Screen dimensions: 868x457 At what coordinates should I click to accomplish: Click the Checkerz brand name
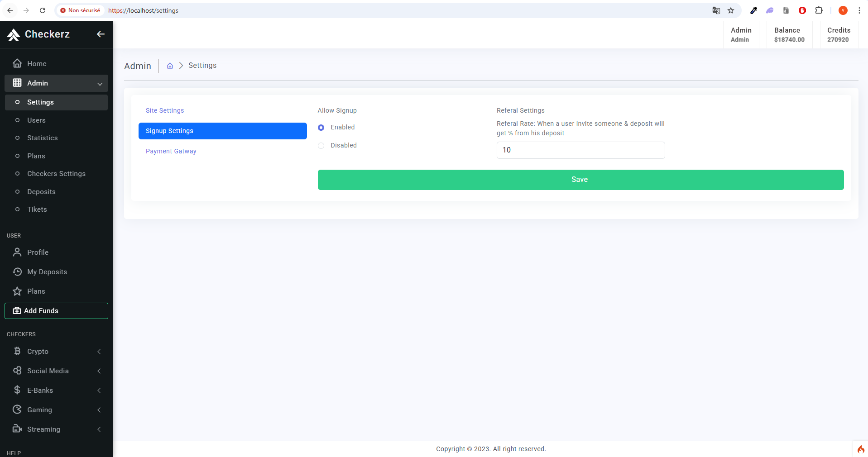point(47,34)
